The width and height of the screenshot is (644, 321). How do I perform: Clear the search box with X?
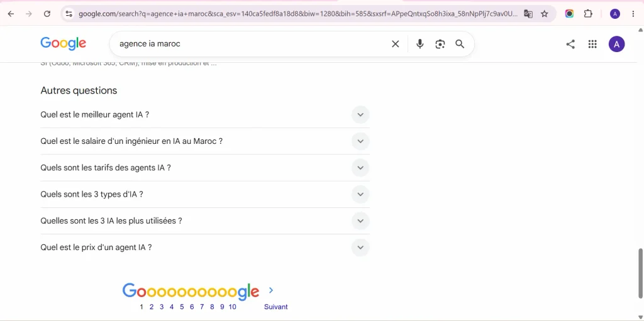(395, 44)
